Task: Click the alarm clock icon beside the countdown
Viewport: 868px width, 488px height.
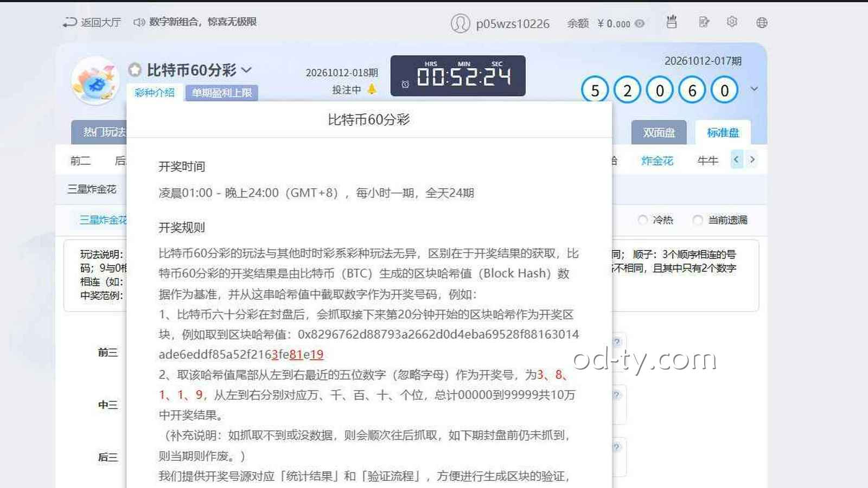Action: click(405, 85)
